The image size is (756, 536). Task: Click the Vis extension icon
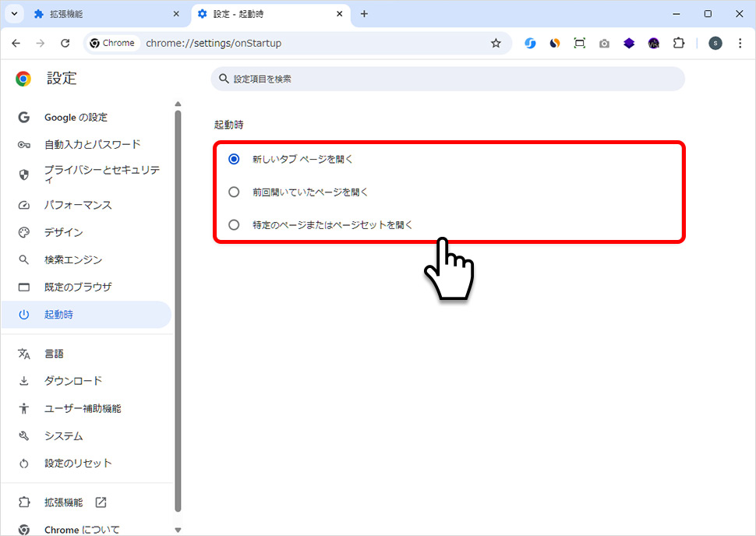coord(654,43)
